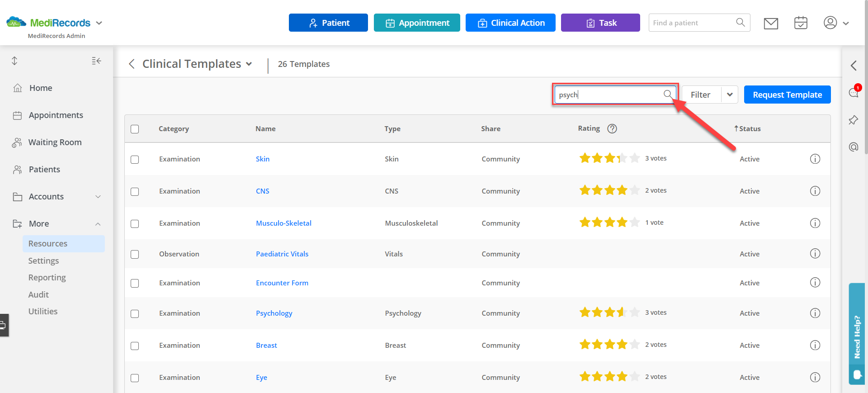868x393 pixels.
Task: Check the Skin template row
Action: (135, 160)
